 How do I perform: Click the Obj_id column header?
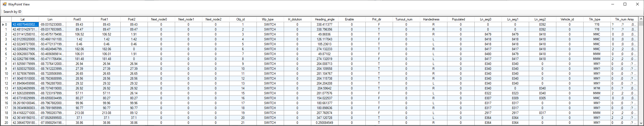[x=240, y=19]
